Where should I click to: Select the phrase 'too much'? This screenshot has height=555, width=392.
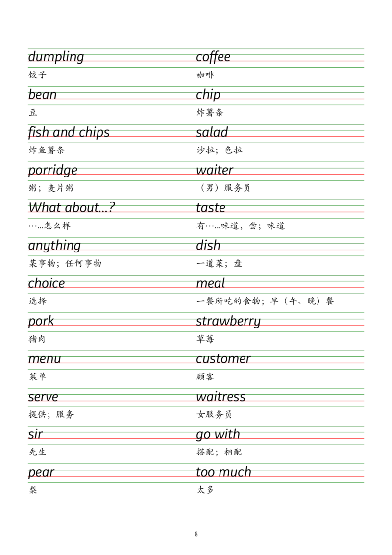point(223,472)
